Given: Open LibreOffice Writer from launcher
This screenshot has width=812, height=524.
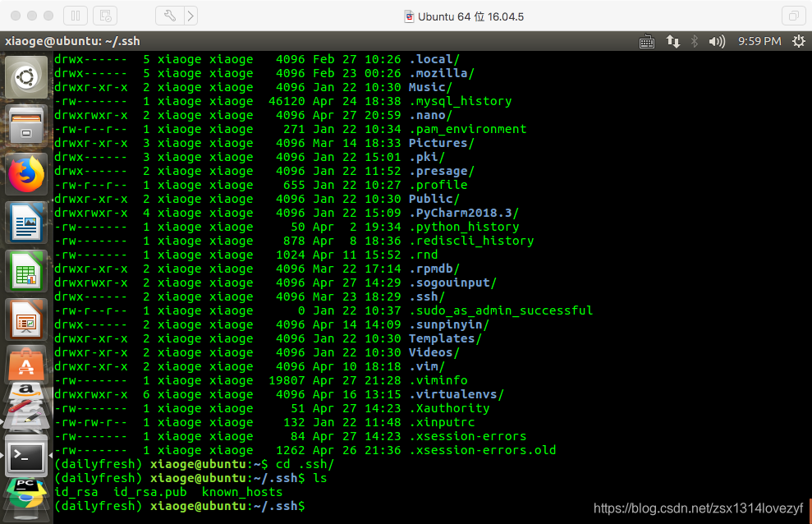Looking at the screenshot, I should (x=26, y=223).
